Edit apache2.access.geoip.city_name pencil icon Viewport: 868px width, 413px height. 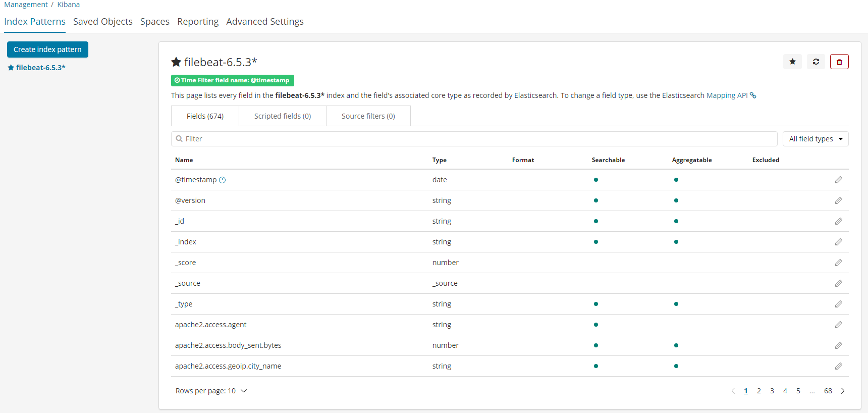click(838, 366)
